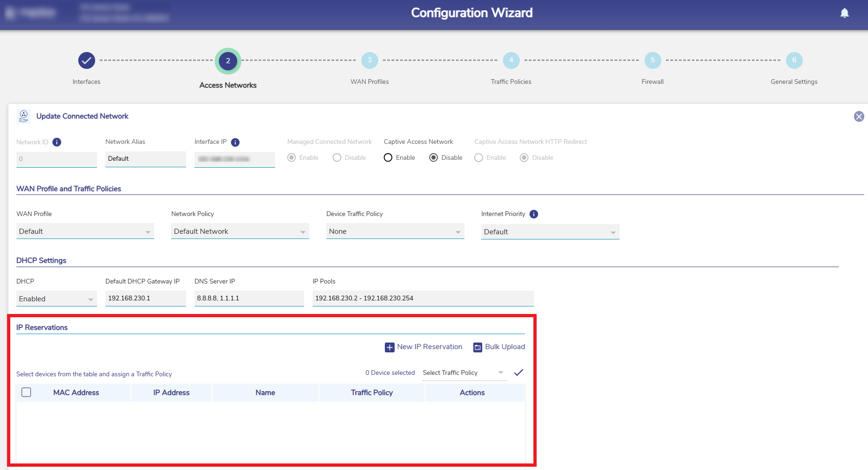Disable Captive Access Network

434,157
